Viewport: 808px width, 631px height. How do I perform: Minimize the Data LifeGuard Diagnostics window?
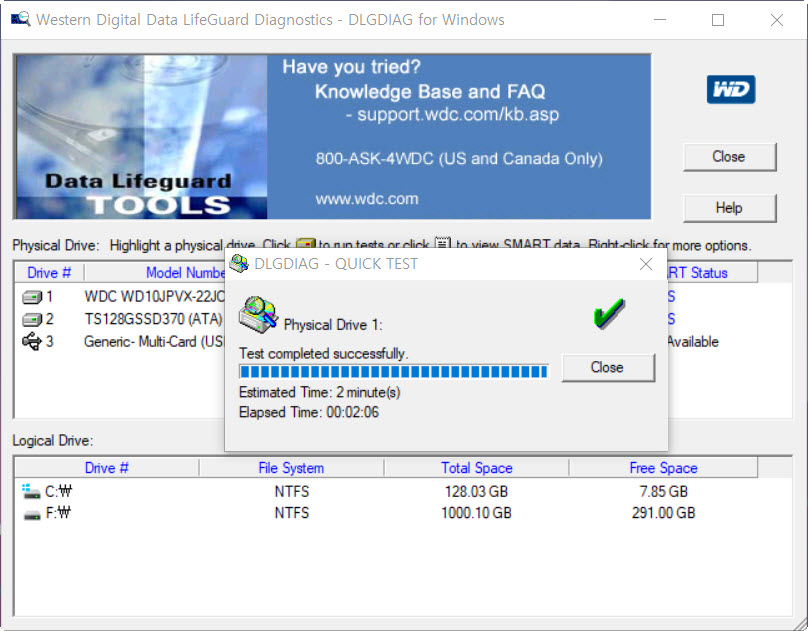point(660,20)
